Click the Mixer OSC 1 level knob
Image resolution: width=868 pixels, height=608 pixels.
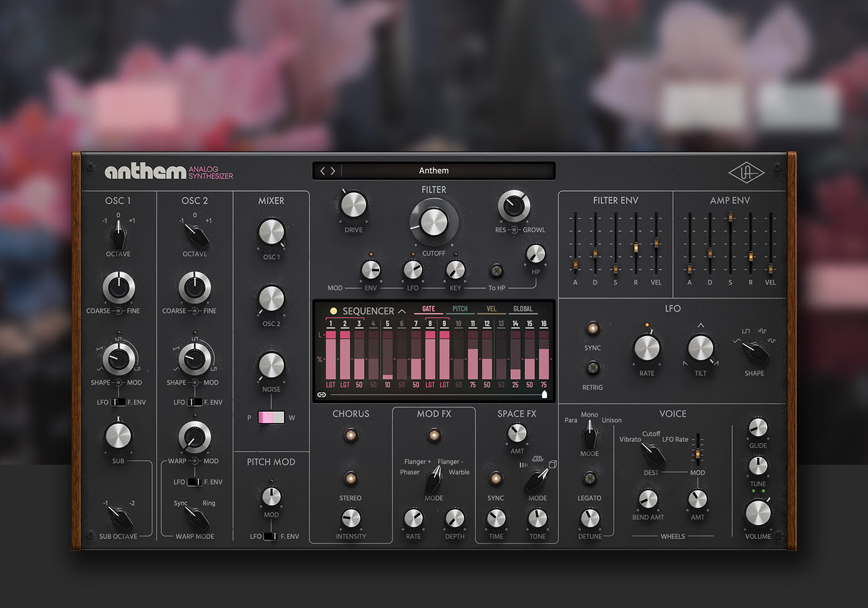[x=271, y=232]
